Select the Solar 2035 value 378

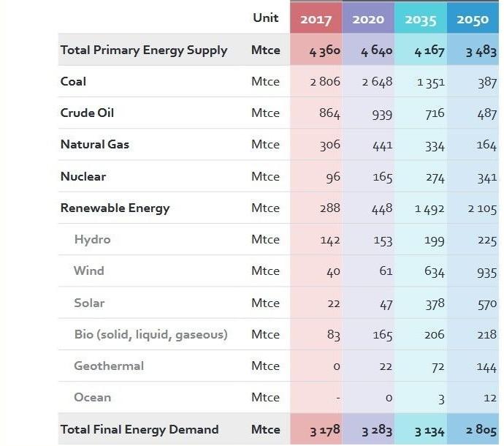coord(435,303)
